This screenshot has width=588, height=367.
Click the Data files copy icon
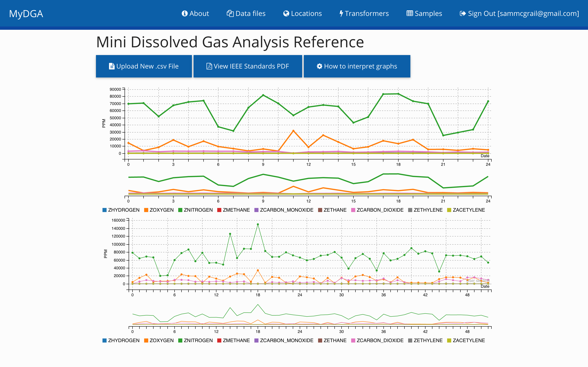click(x=230, y=14)
